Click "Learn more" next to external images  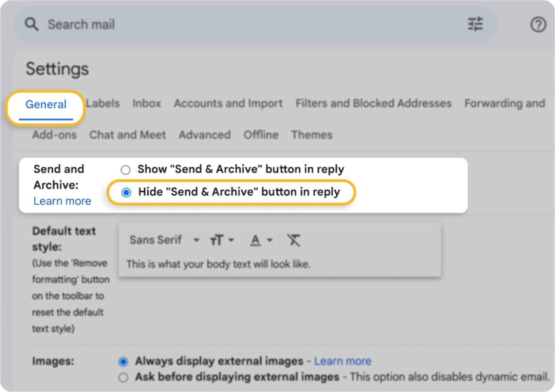click(342, 361)
